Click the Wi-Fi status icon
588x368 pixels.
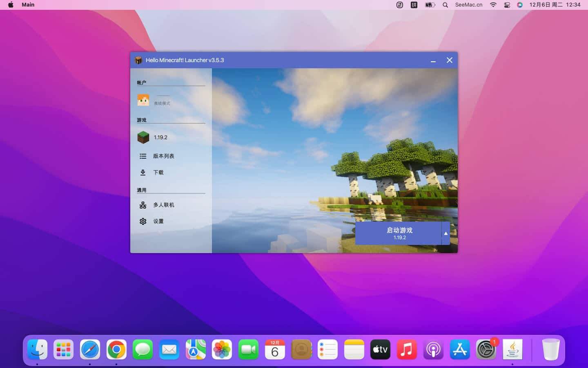tap(493, 5)
